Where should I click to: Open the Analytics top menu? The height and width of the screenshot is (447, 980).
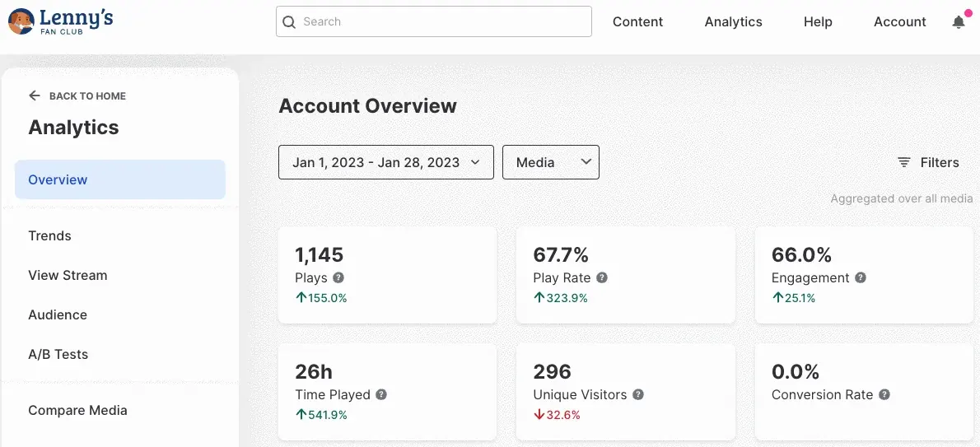point(733,22)
